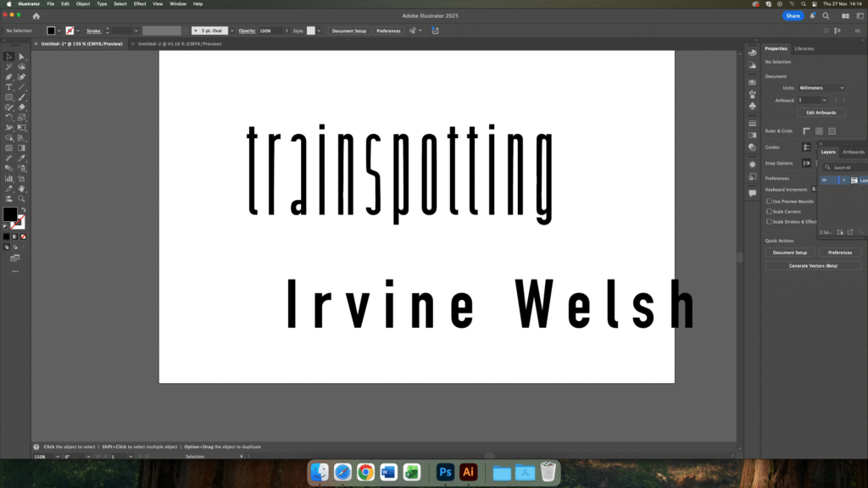
Task: Open the Comments panel icon in dock
Action: (x=752, y=193)
